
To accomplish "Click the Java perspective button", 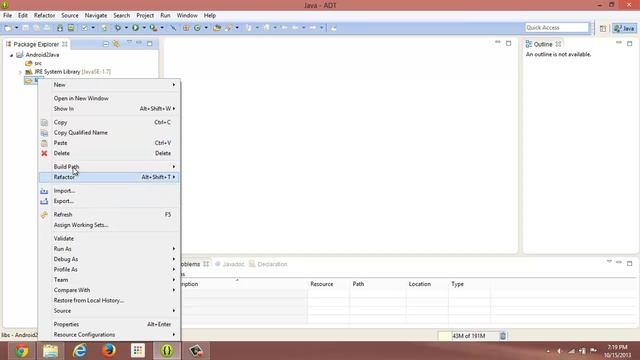I will 624,28.
